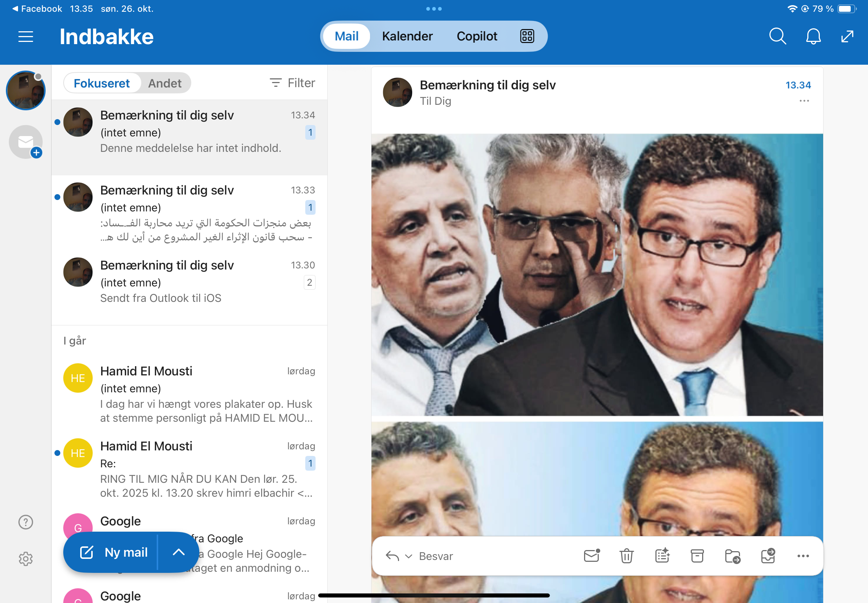Viewport: 868px width, 603px height.
Task: Mark the message as unread
Action: (x=591, y=556)
